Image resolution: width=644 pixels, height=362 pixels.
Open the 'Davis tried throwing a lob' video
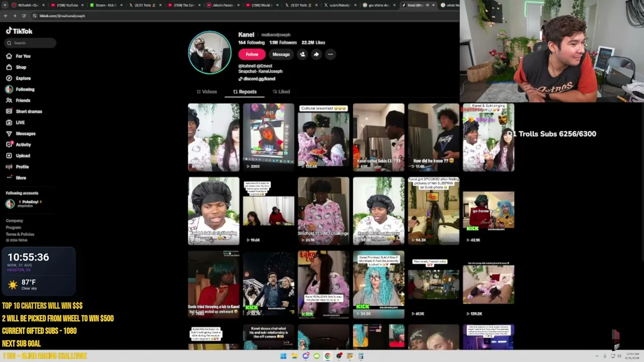tap(214, 285)
